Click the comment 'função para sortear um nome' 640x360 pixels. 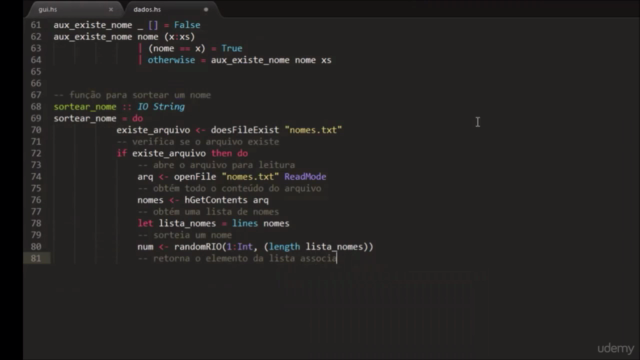[x=140, y=95]
